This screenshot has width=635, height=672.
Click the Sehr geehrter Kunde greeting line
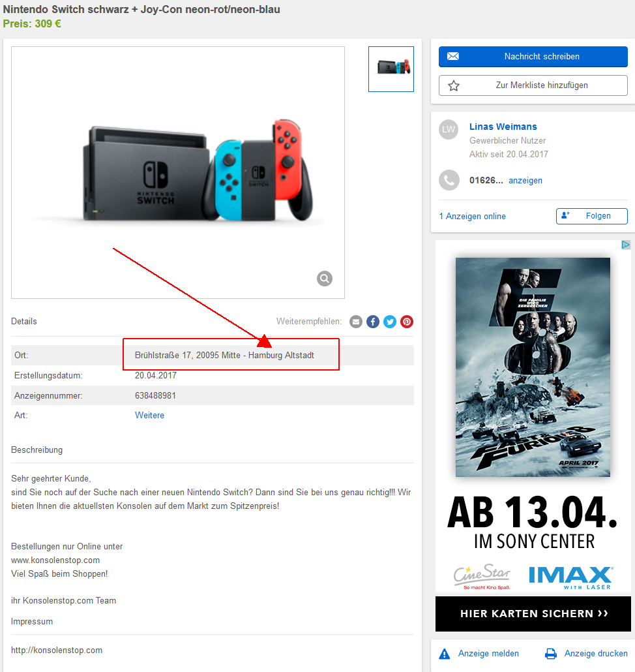[51, 479]
